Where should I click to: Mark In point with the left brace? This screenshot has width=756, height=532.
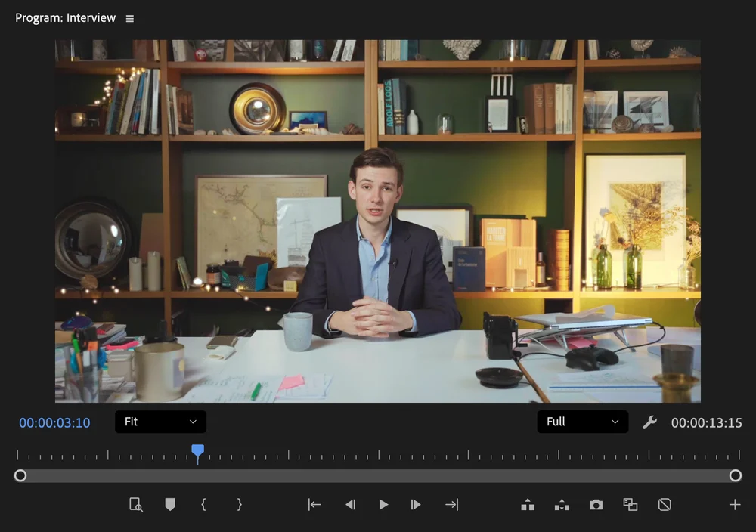point(203,505)
